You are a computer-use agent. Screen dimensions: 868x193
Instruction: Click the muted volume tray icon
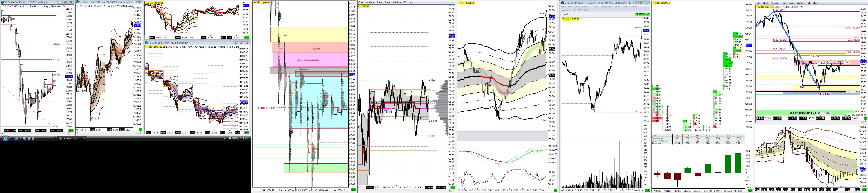[237, 138]
